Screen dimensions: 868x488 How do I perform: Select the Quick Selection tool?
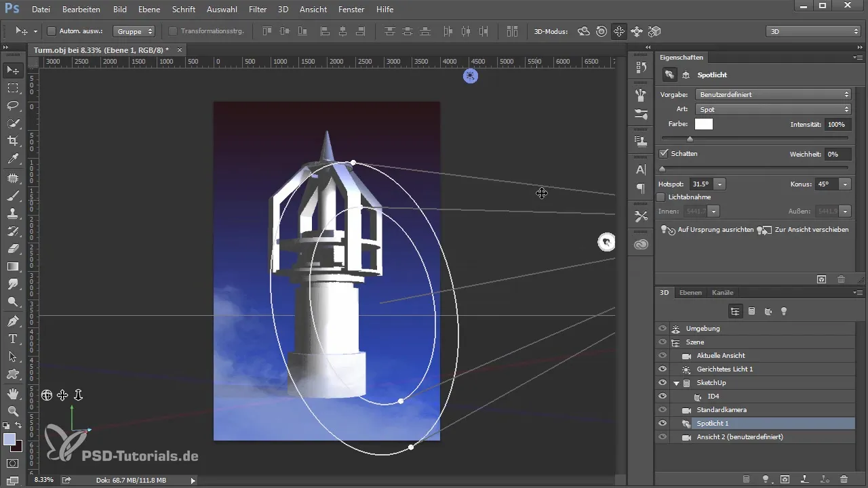tap(13, 123)
